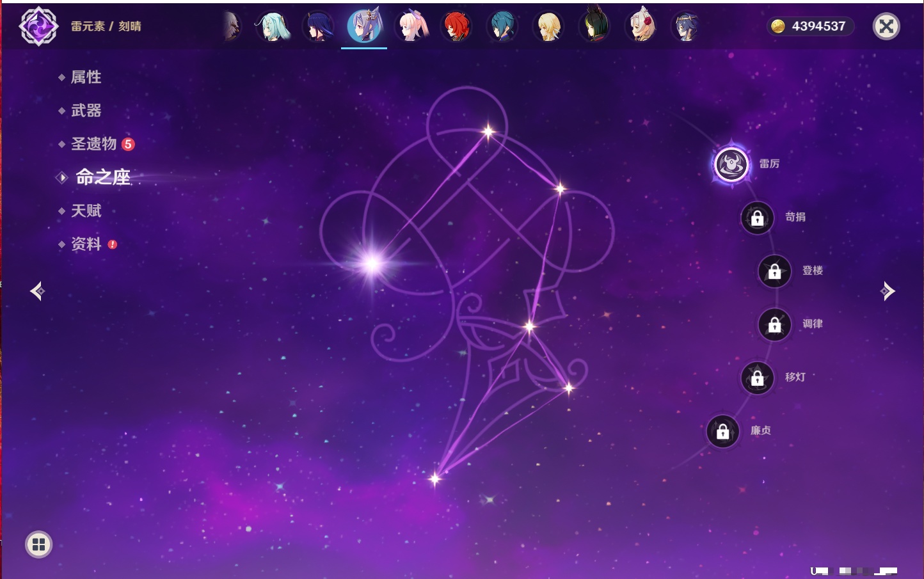Viewport: 924px width, 579px height.
Task: Click the 雷厉 constellation label
Action: click(769, 164)
